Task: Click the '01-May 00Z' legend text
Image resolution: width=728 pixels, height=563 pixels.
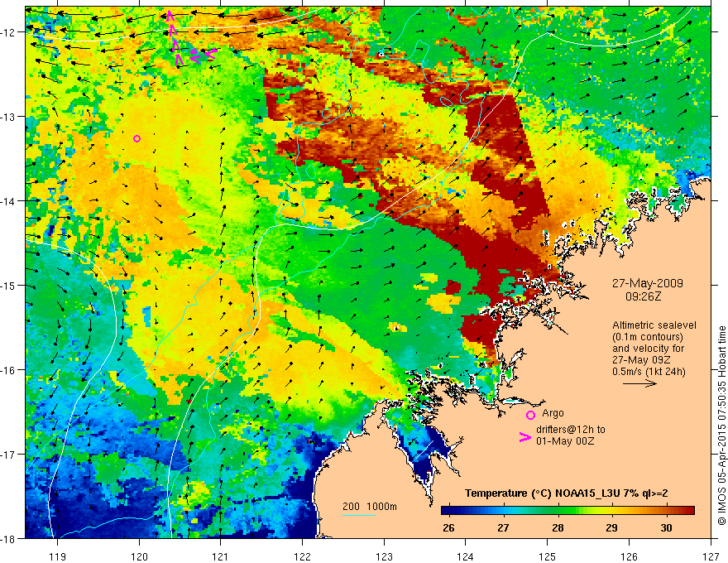Action: [565, 440]
